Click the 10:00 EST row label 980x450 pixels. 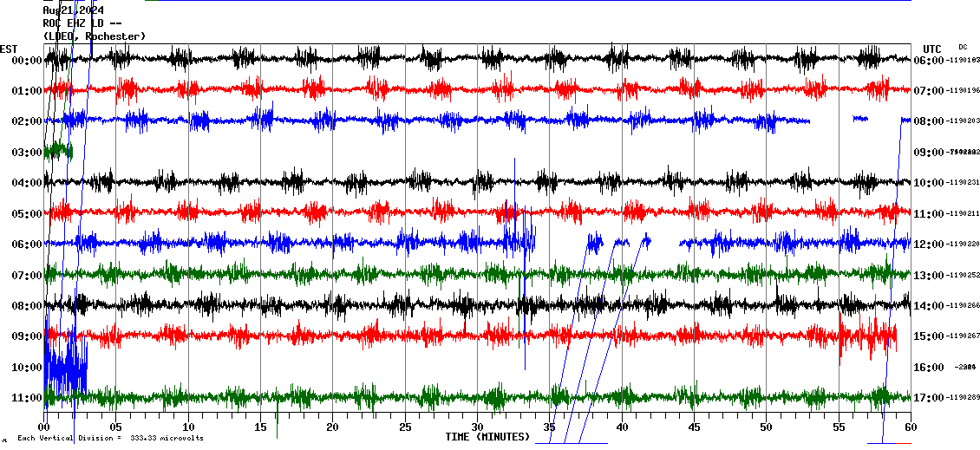pyautogui.click(x=27, y=368)
